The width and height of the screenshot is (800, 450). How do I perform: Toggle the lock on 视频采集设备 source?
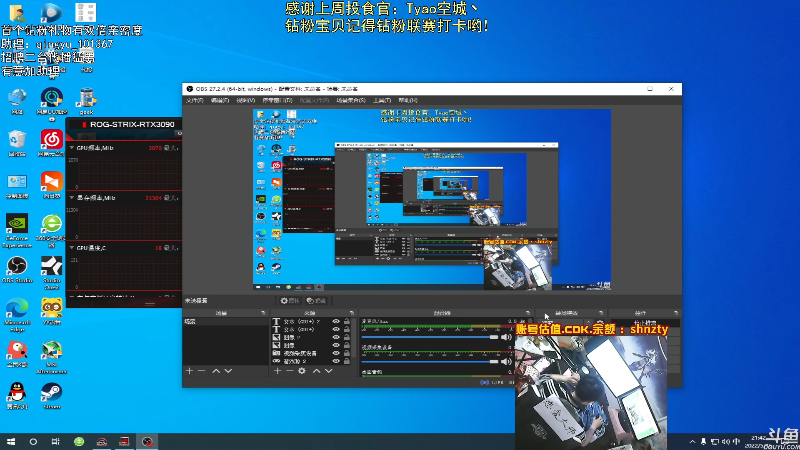(347, 353)
